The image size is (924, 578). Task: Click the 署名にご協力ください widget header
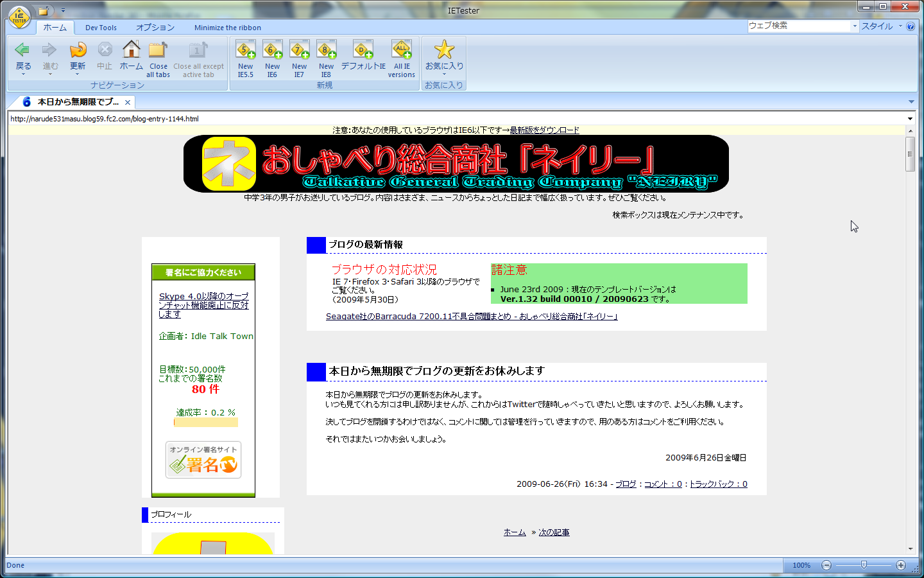pos(203,272)
